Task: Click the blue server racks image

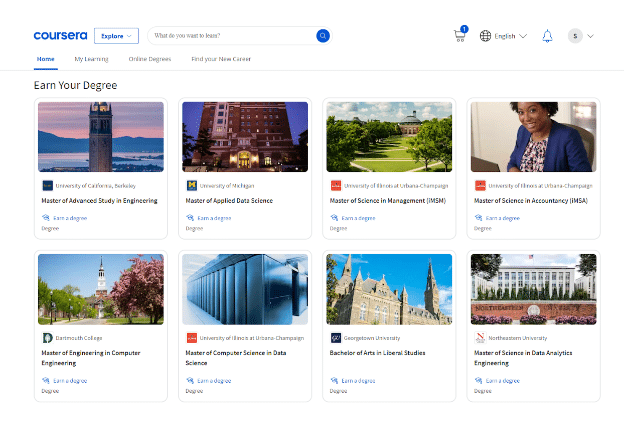Action: 245,289
